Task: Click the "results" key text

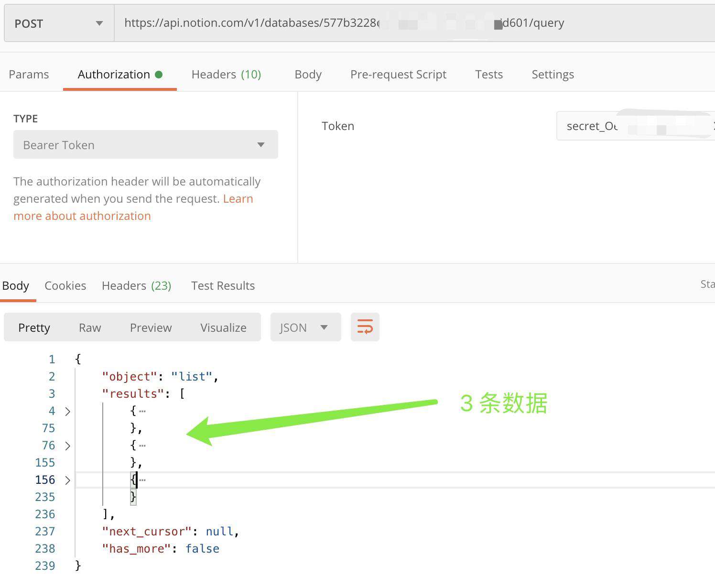Action: click(x=133, y=394)
